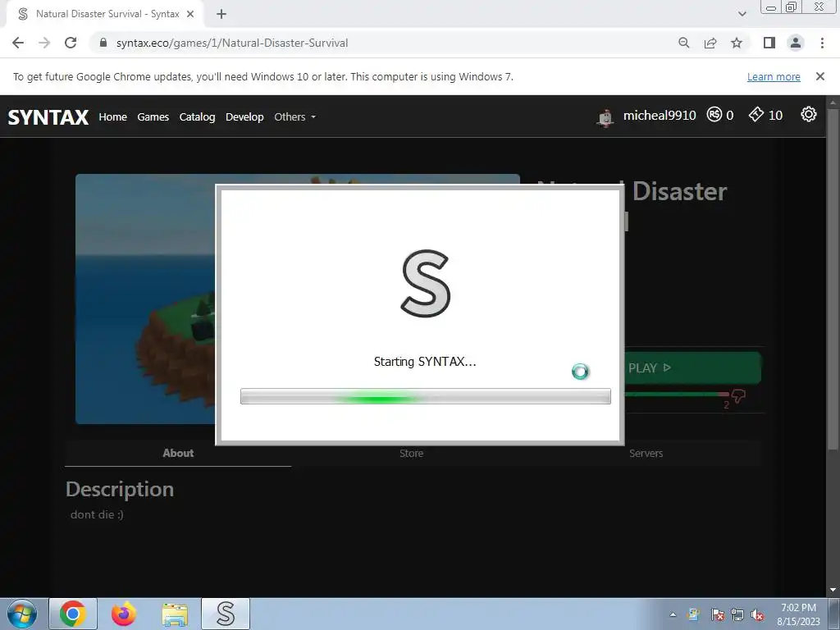Click the SYNTAX S logo in launcher
The width and height of the screenshot is (840, 630).
426,283
